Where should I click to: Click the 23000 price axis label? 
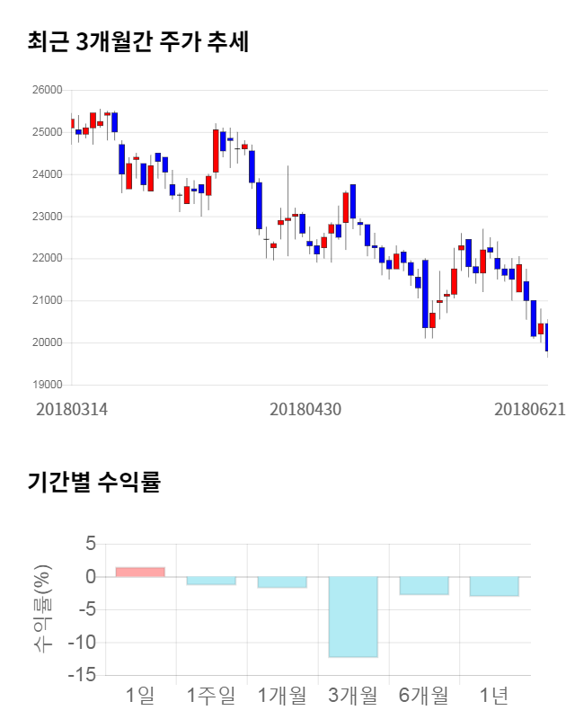[x=46, y=217]
